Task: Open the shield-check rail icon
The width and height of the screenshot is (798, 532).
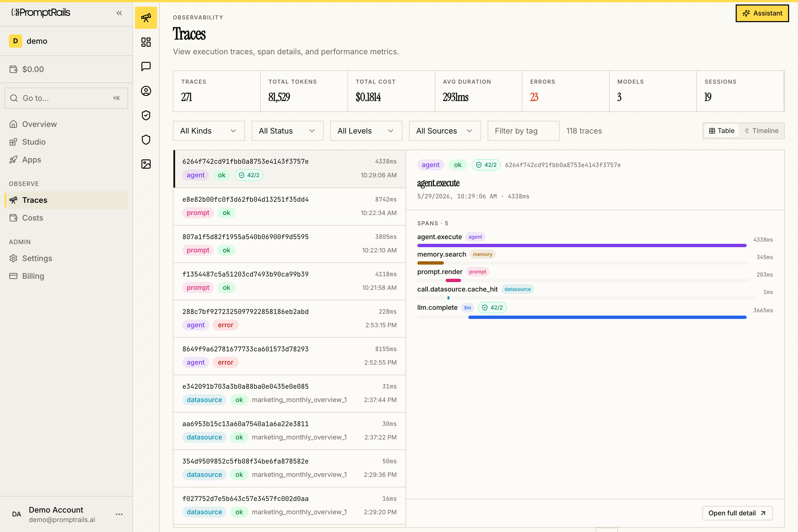Action: point(146,115)
